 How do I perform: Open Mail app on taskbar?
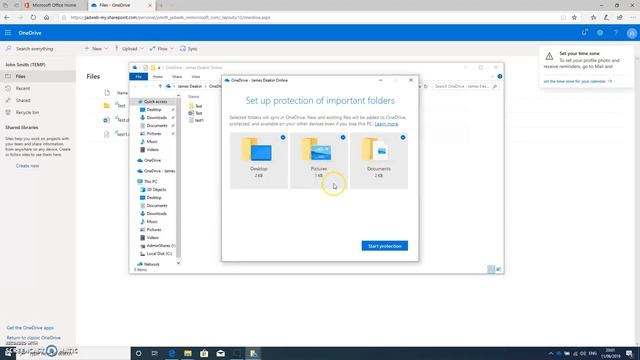(220, 353)
